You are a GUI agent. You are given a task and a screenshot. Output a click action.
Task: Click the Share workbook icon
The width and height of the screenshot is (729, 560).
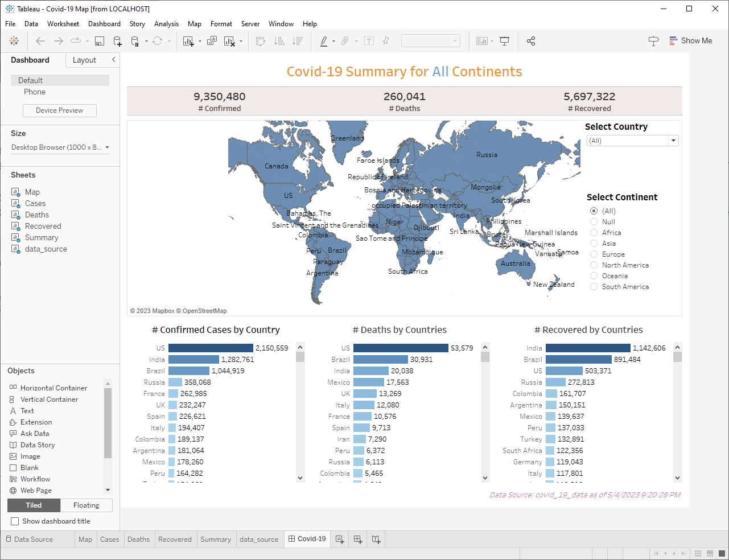[x=531, y=40]
